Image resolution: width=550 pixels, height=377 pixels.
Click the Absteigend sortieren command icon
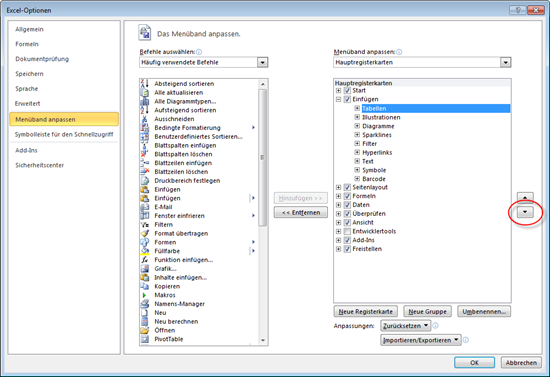click(x=145, y=83)
